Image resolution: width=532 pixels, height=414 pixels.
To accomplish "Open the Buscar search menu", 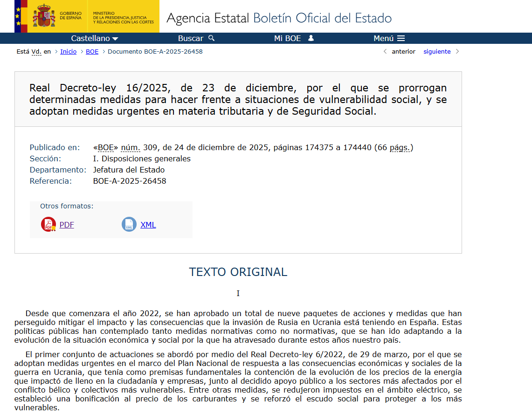I will click(196, 38).
